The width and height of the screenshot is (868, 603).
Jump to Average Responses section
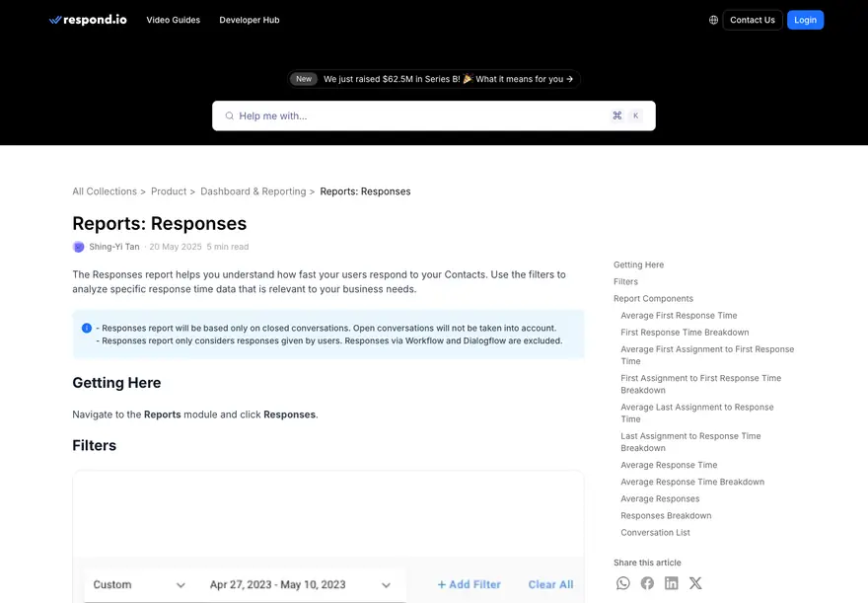coord(660,499)
